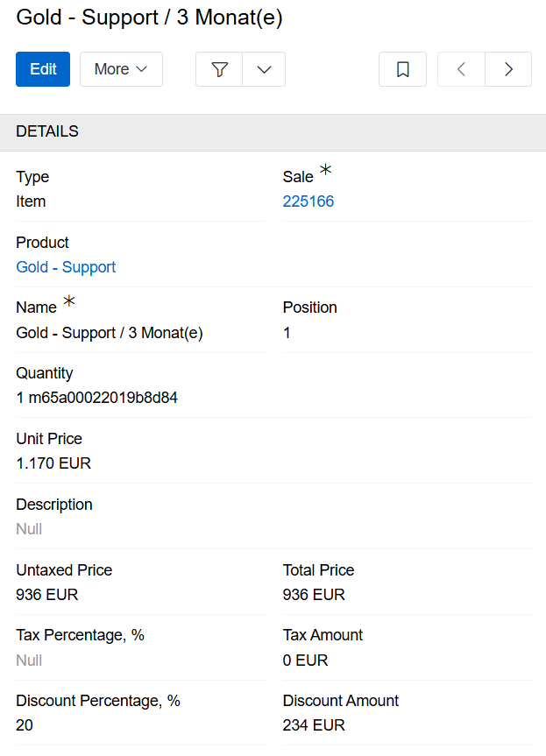
Task: Click the Discount Percentage value 20
Action: [25, 725]
